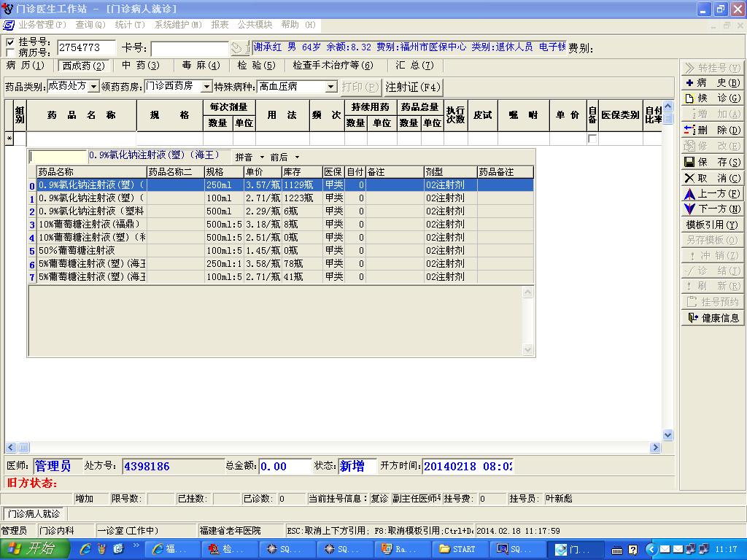Expand the 药品类别 dropdown
The image size is (747, 560).
click(93, 87)
